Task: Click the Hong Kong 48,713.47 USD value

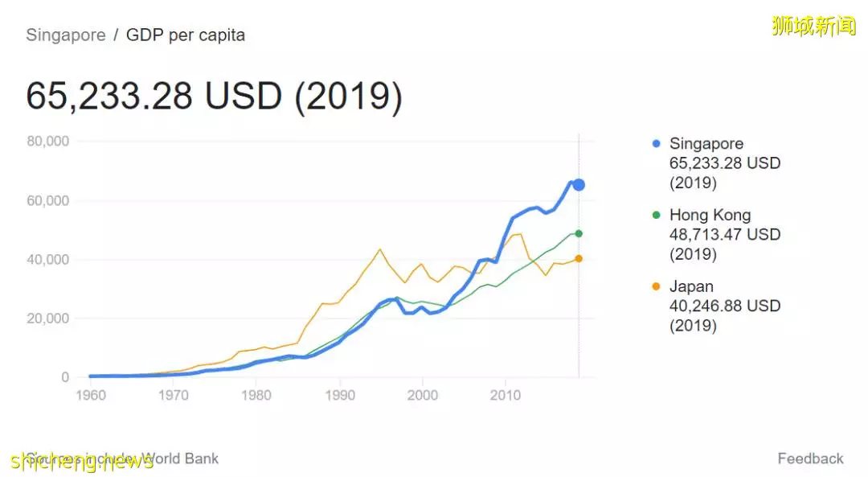Action: pyautogui.click(x=725, y=234)
